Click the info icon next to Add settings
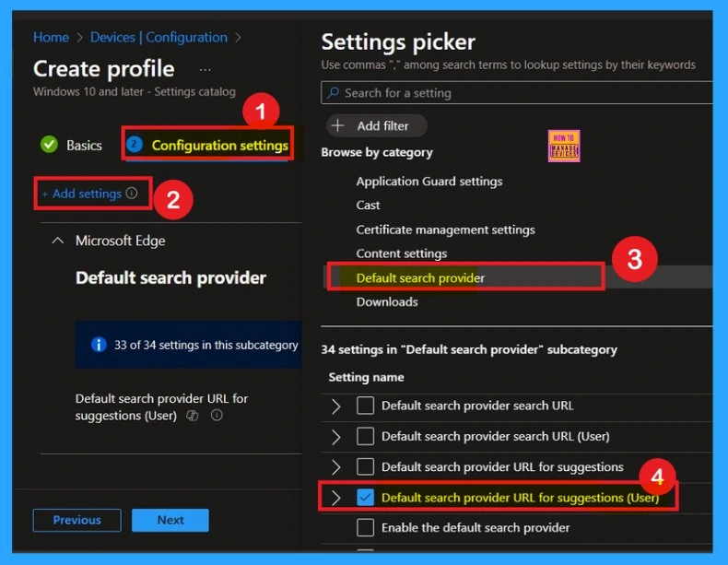 tap(132, 194)
